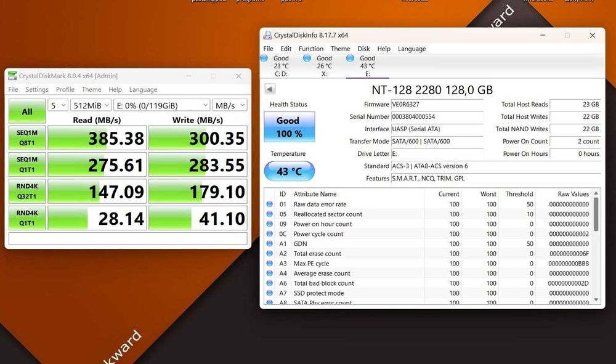Image resolution: width=616 pixels, height=364 pixels.
Task: Click the Standard field ACS-3 | ATA8-ACS
Action: coord(496,166)
